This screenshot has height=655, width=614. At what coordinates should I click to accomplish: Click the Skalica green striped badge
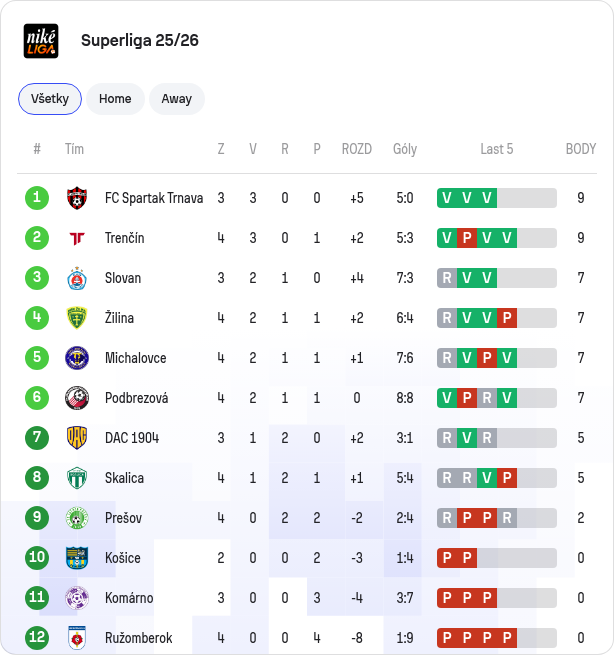[77, 478]
